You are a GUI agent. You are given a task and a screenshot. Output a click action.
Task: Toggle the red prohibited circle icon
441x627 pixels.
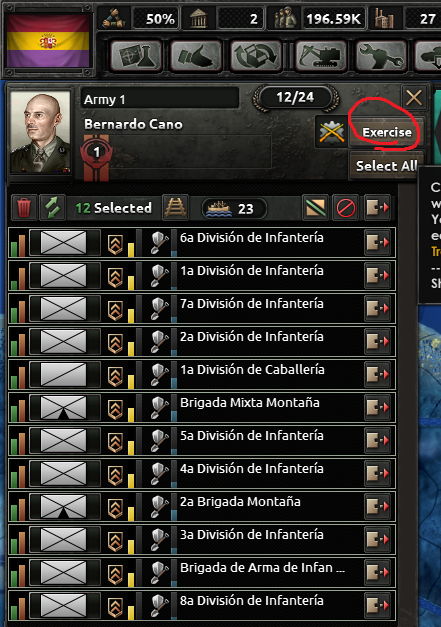(x=345, y=208)
